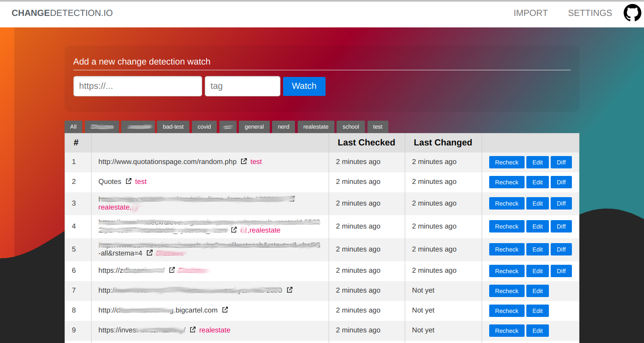Open external link icon in row 6
644x343 pixels.
tap(172, 270)
